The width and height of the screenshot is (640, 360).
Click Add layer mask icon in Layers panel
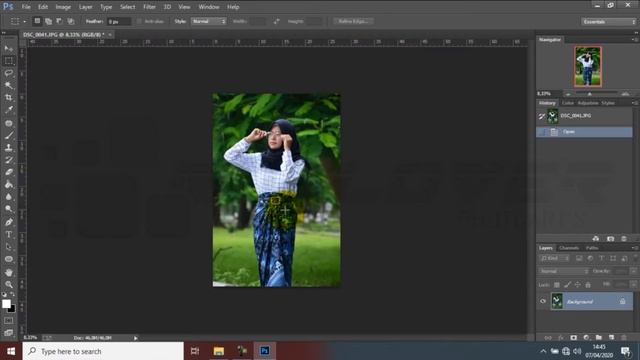pos(573,338)
